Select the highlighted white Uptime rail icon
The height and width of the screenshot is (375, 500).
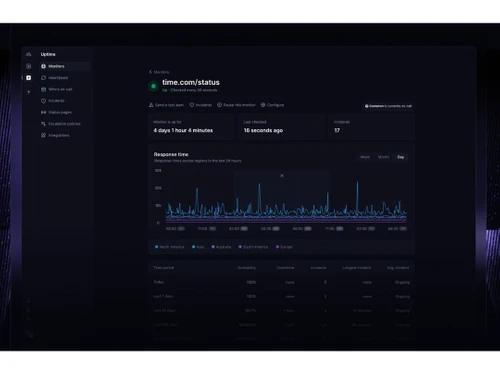click(x=29, y=78)
